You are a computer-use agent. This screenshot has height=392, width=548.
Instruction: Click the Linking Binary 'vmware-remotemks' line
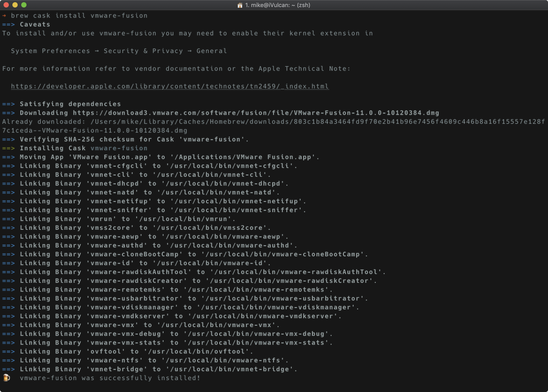click(168, 289)
